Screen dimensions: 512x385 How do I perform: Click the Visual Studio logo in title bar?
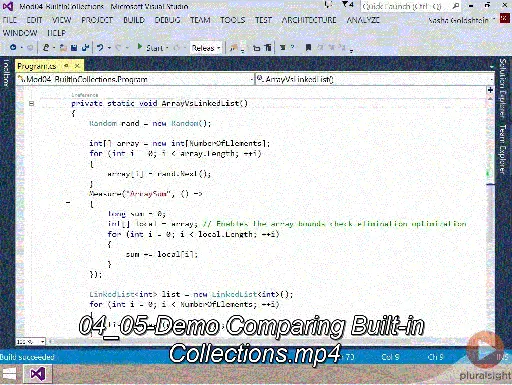(8, 6)
